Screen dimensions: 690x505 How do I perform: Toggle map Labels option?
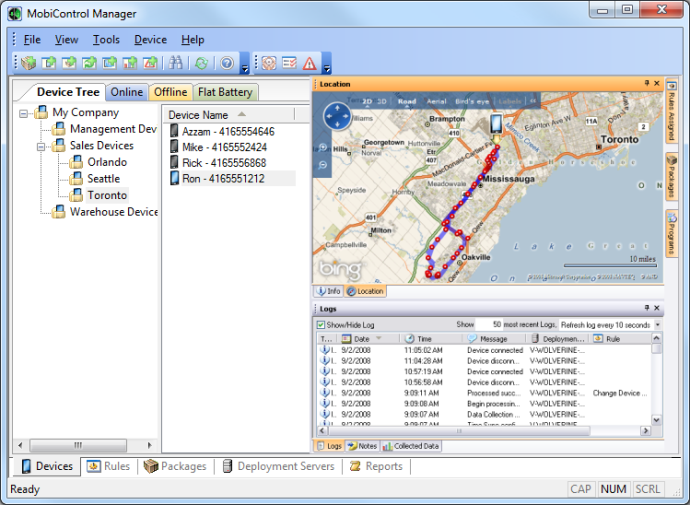(510, 101)
